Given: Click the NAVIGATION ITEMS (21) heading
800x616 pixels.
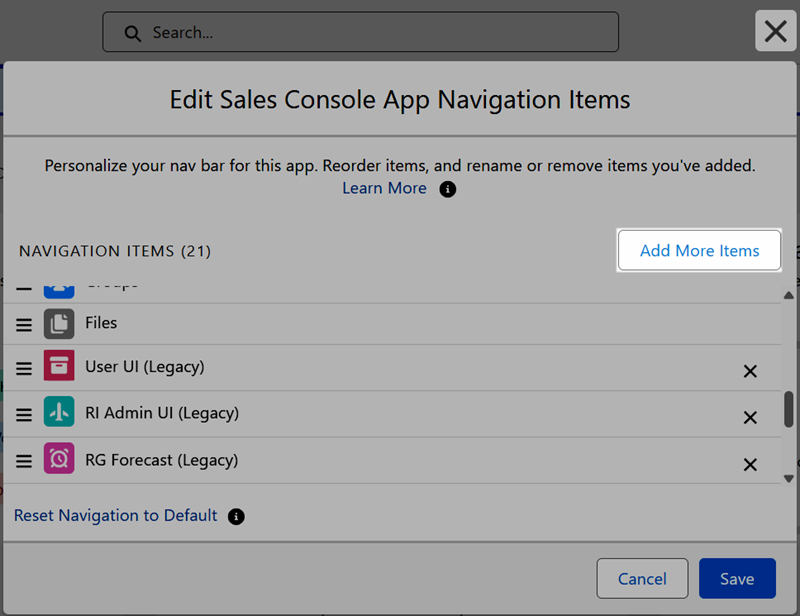Looking at the screenshot, I should click(115, 251).
